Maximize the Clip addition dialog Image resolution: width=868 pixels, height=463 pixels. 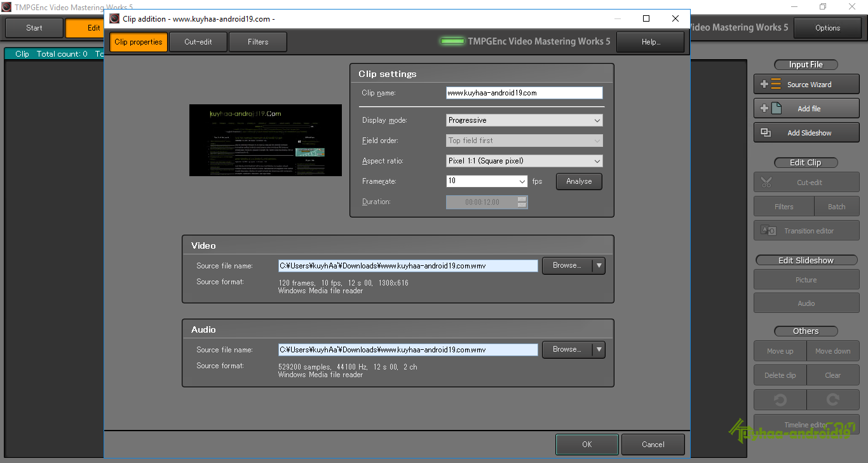click(646, 19)
